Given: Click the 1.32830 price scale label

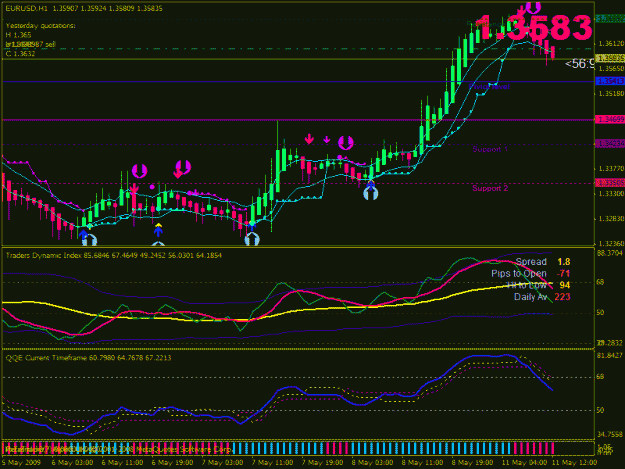Looking at the screenshot, I should point(611,219).
